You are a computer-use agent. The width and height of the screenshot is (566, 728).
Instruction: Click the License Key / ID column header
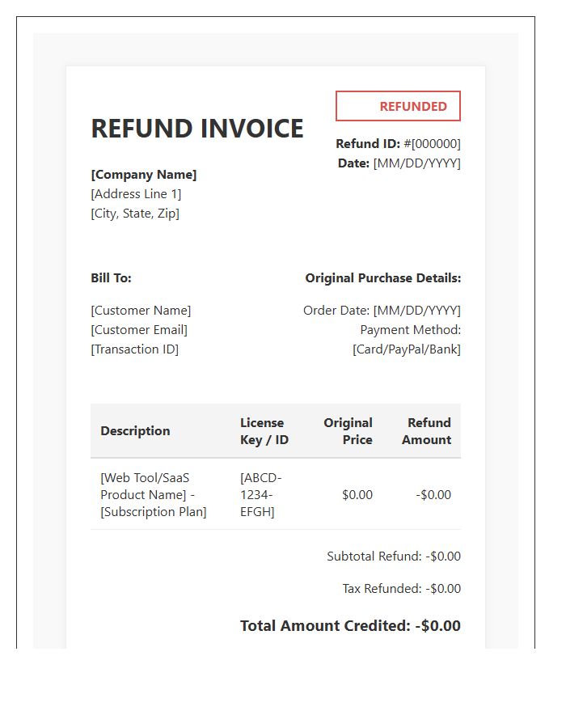coord(264,431)
